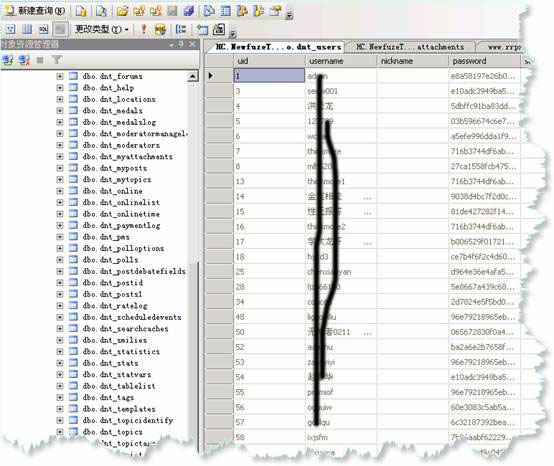Expand the dbo.dnt_forums node

(x=60, y=76)
